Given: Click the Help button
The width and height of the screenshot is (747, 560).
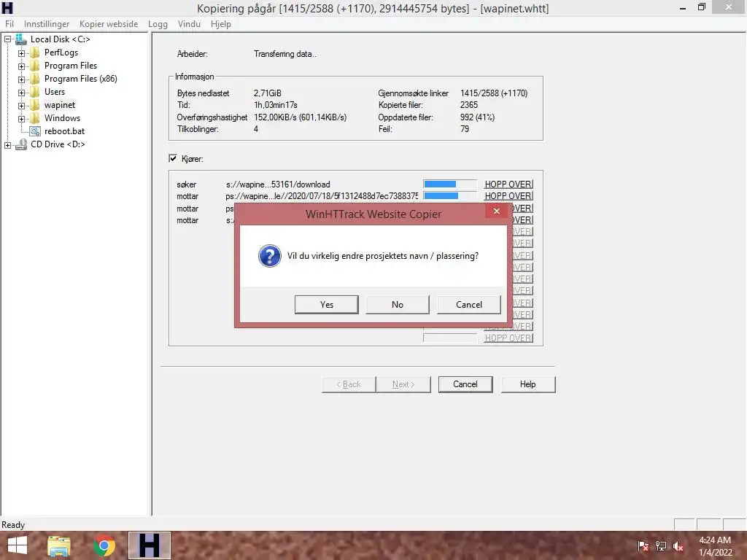Looking at the screenshot, I should pyautogui.click(x=528, y=384).
